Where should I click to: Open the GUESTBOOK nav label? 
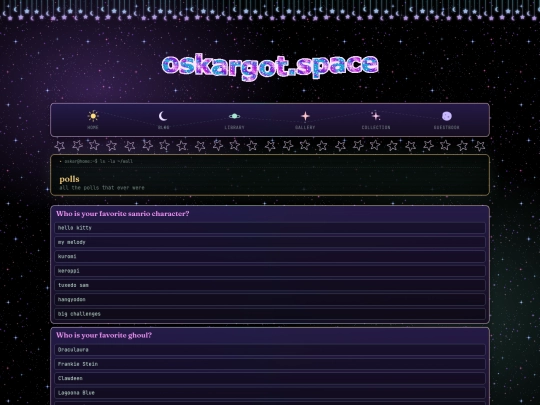click(447, 127)
